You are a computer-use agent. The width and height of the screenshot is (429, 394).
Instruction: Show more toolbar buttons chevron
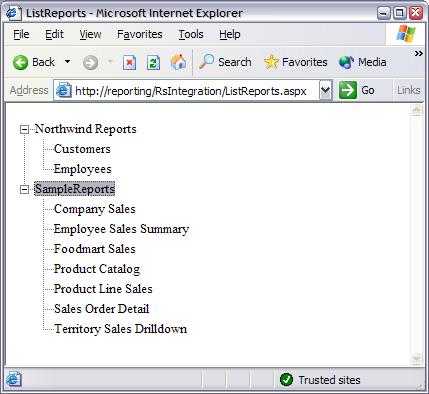(418, 53)
